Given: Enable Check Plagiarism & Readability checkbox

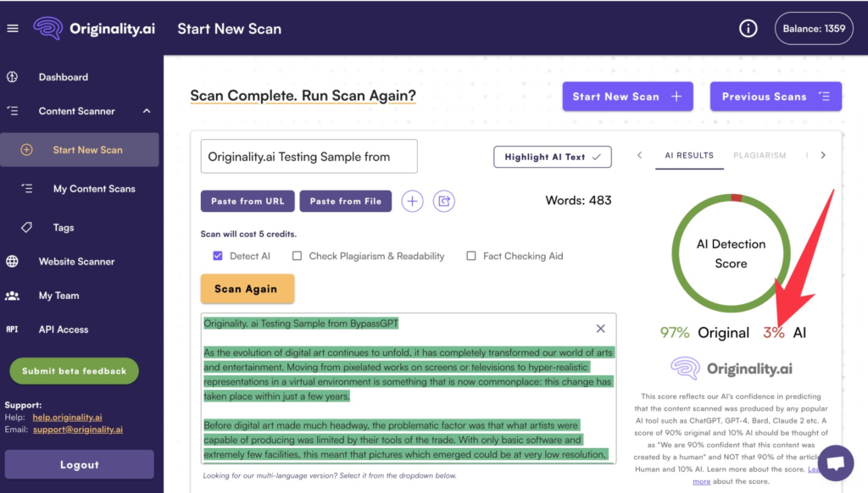Looking at the screenshot, I should click(x=298, y=256).
